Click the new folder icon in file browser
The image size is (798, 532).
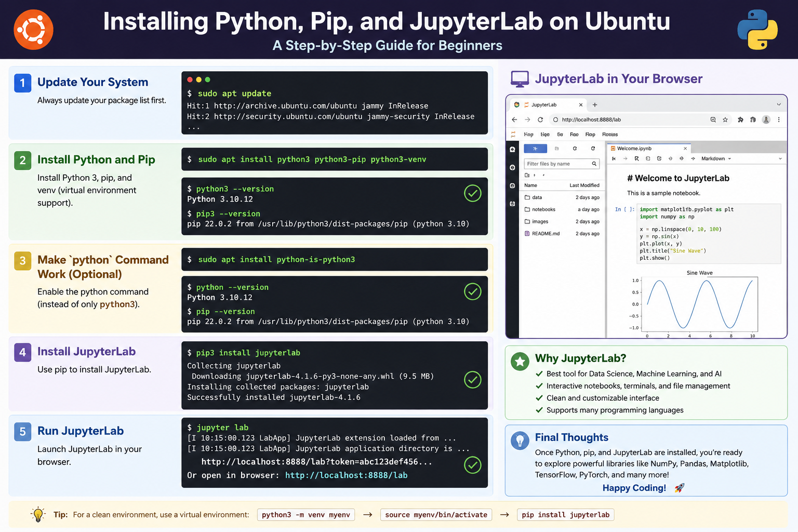pos(557,149)
